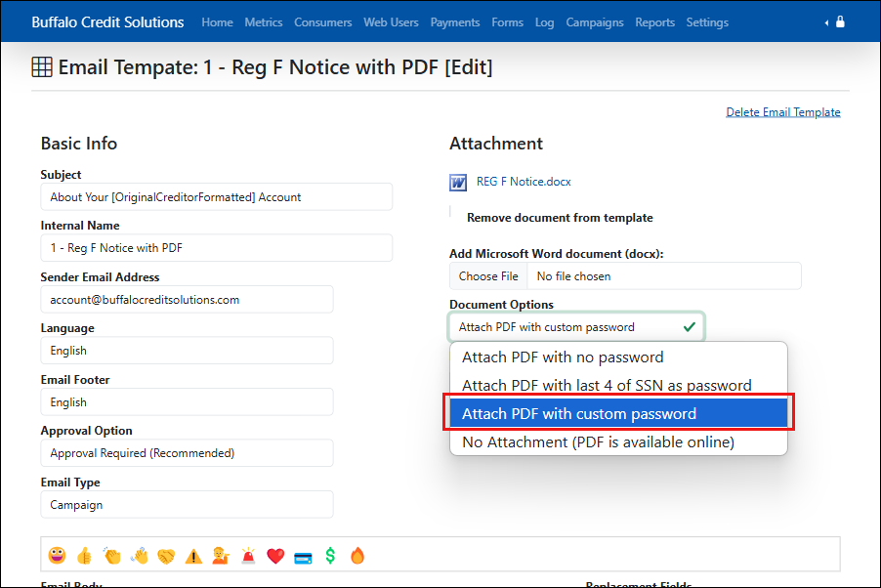881x588 pixels.
Task: Click the grid icon beside the page title
Action: (x=42, y=66)
